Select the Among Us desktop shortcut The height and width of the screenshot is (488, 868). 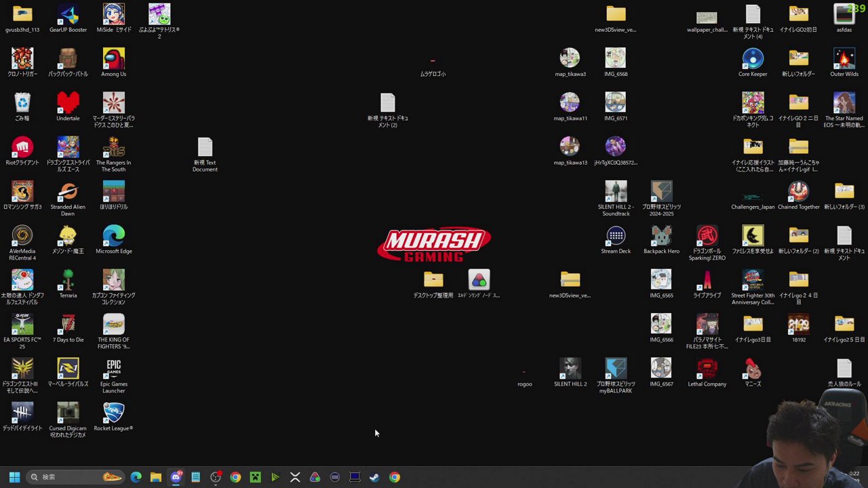[113, 60]
